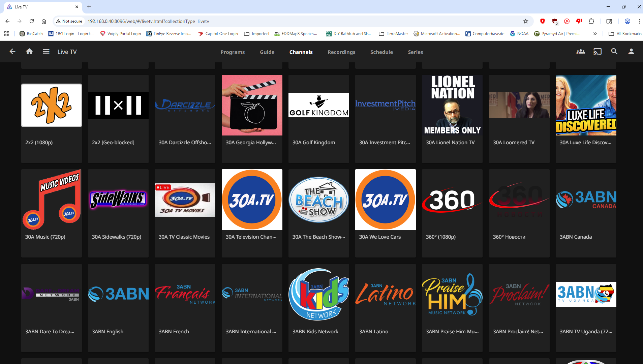Open 30A Investment Pitch channel
Screen dimensions: 643x364
386,119
